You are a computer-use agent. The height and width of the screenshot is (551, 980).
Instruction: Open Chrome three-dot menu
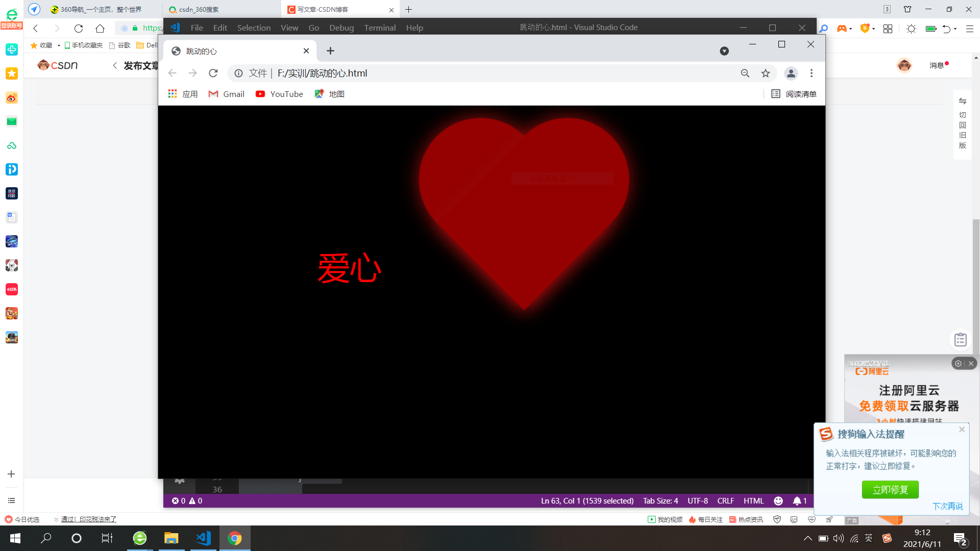pos(812,73)
